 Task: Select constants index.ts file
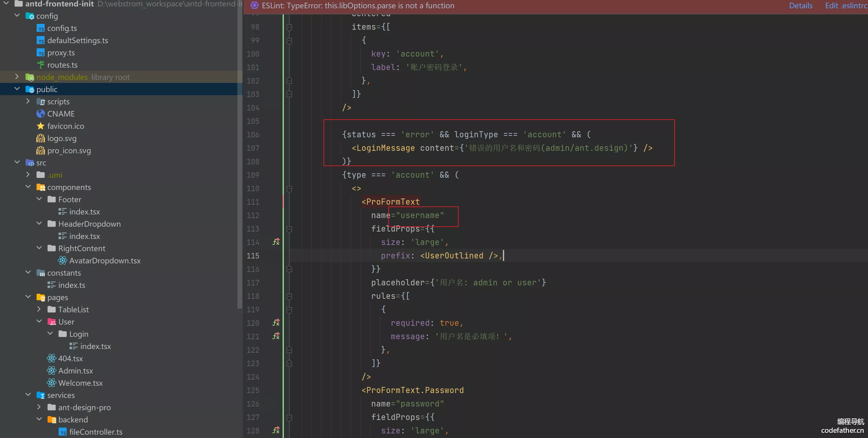click(x=71, y=285)
